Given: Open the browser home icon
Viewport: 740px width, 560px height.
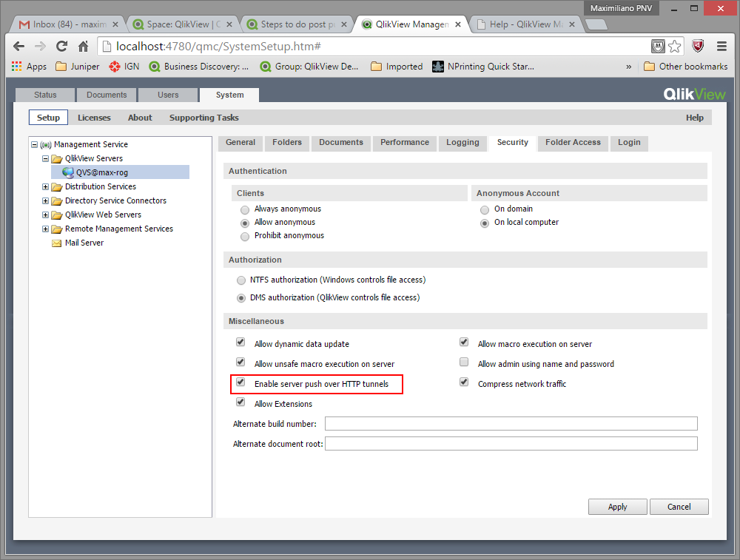Looking at the screenshot, I should [x=84, y=46].
